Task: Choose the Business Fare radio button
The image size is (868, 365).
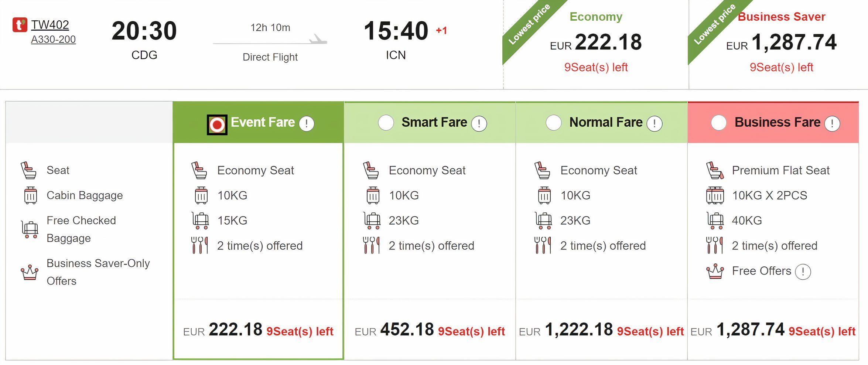Action: [719, 123]
